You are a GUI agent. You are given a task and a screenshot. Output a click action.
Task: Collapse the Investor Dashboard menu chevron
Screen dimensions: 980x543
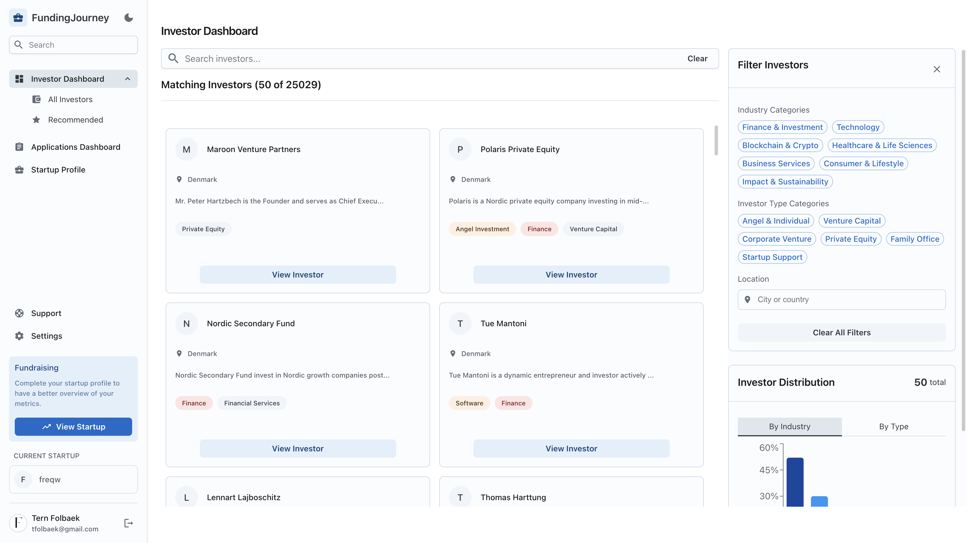[127, 79]
